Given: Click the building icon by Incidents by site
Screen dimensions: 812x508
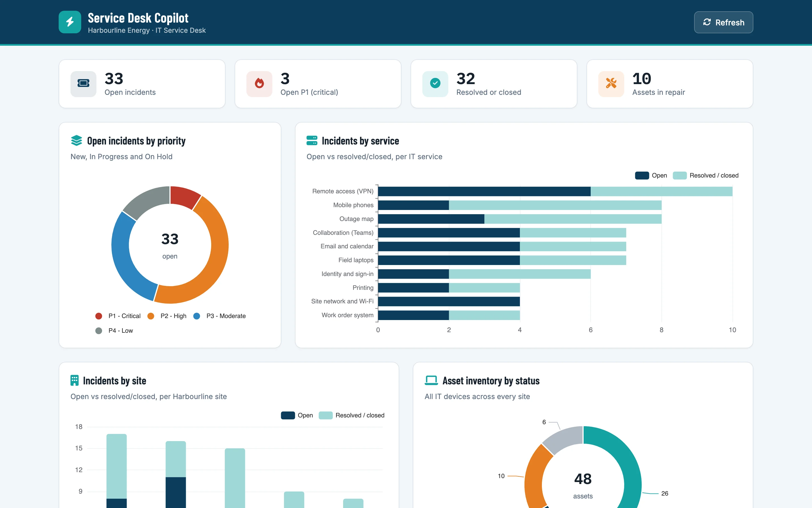Looking at the screenshot, I should pyautogui.click(x=74, y=380).
